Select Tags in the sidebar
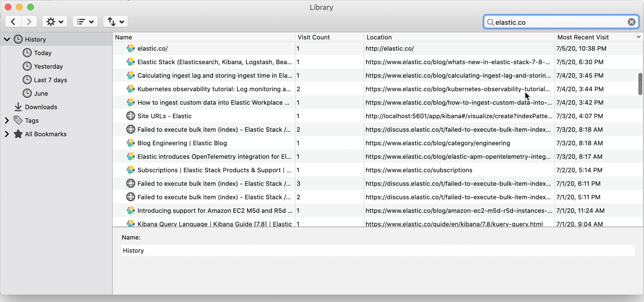The height and width of the screenshot is (302, 644). (x=32, y=121)
